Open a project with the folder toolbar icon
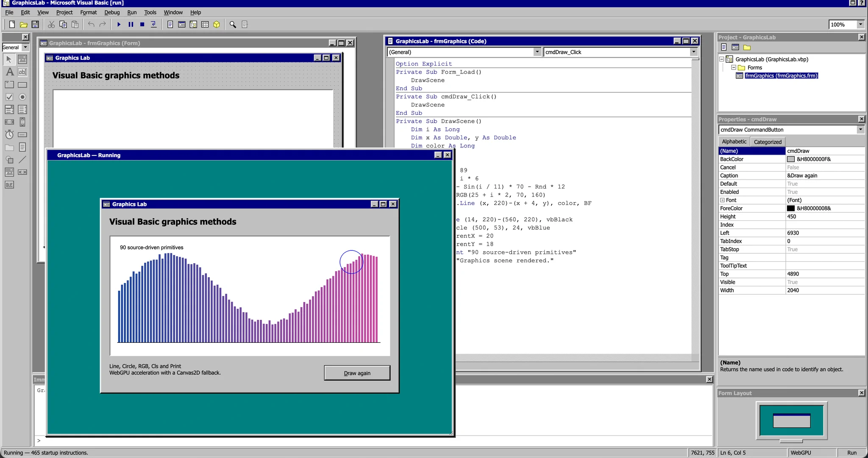The image size is (868, 458). 24,25
